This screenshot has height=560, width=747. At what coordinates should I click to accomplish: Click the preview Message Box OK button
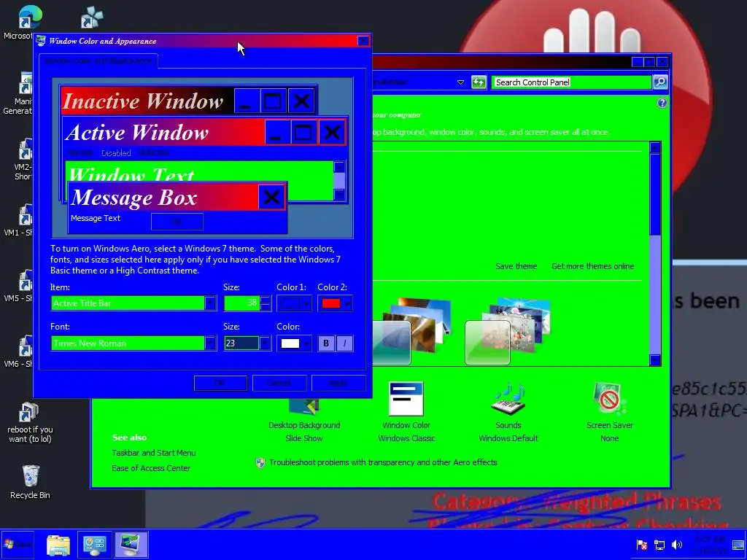177,222
